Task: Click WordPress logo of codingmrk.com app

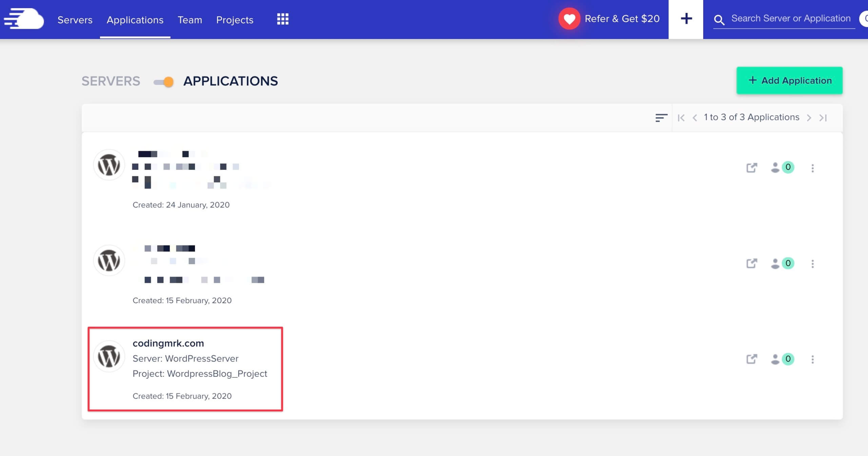Action: coord(109,356)
